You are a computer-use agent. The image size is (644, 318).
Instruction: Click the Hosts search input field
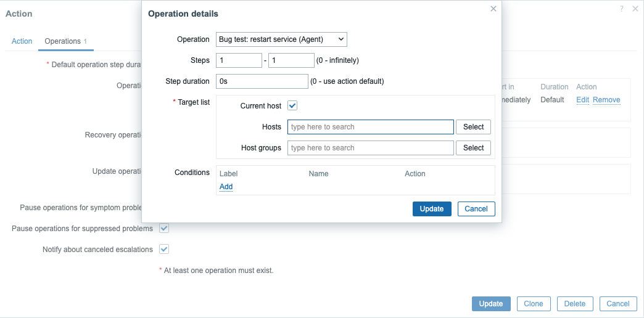[370, 127]
